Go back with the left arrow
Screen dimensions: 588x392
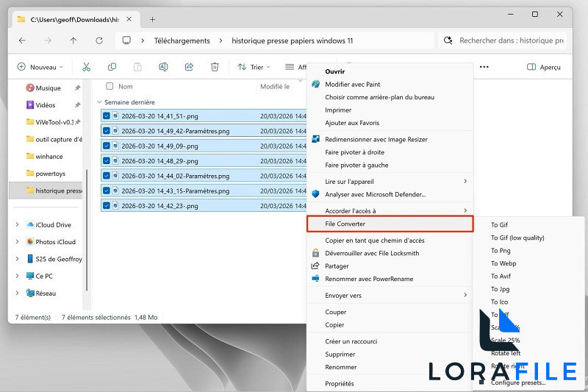click(22, 40)
